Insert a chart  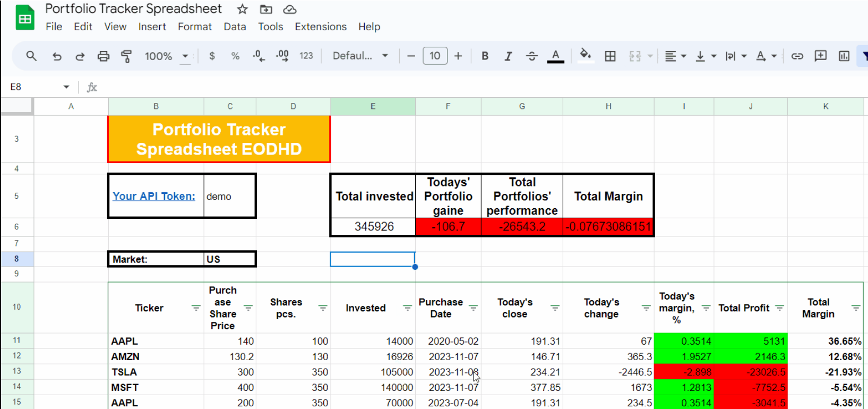pyautogui.click(x=844, y=56)
